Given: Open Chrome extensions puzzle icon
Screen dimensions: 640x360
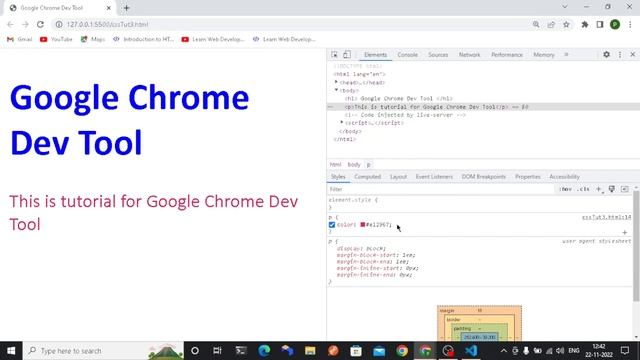Looking at the screenshot, I should coord(584,24).
